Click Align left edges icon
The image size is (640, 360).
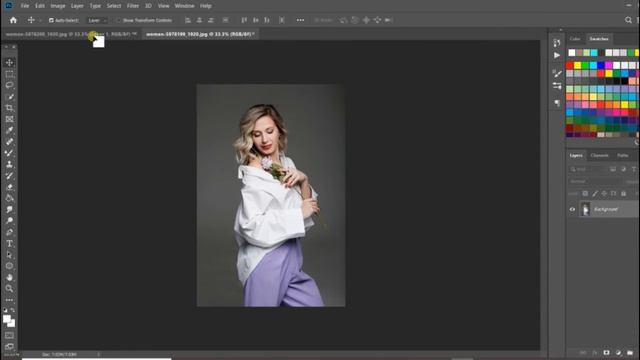[x=188, y=20]
